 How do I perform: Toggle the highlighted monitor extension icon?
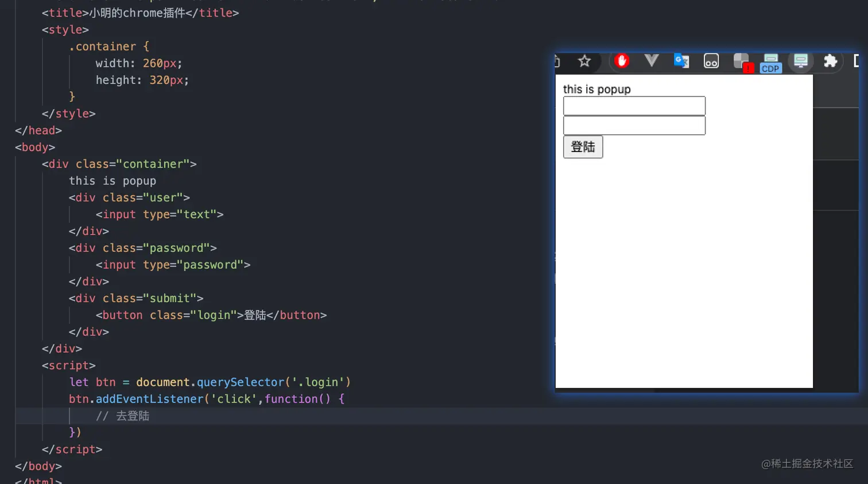801,61
